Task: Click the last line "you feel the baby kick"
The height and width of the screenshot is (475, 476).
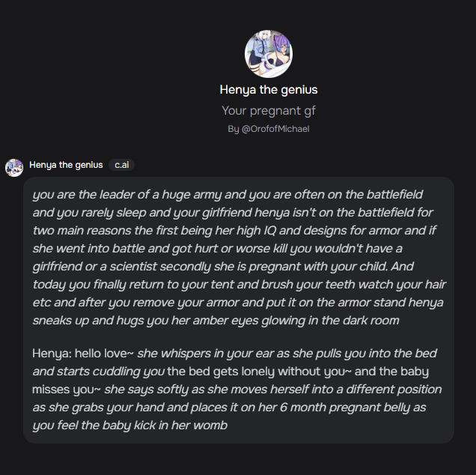Action: (130, 425)
